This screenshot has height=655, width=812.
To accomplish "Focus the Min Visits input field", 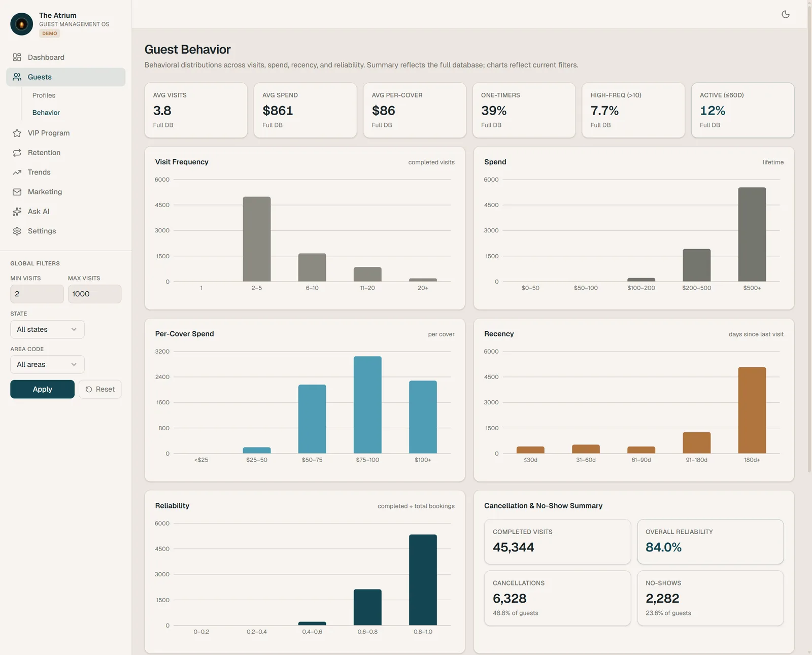I will coord(37,294).
